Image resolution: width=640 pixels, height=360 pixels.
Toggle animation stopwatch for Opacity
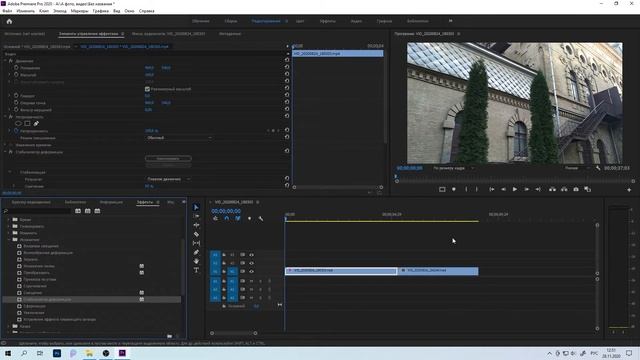tap(16, 131)
